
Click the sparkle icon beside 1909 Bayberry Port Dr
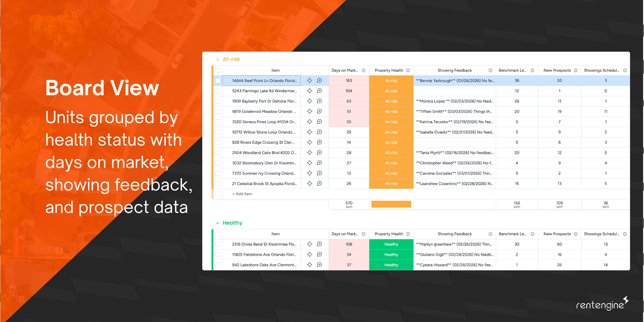coord(309,101)
